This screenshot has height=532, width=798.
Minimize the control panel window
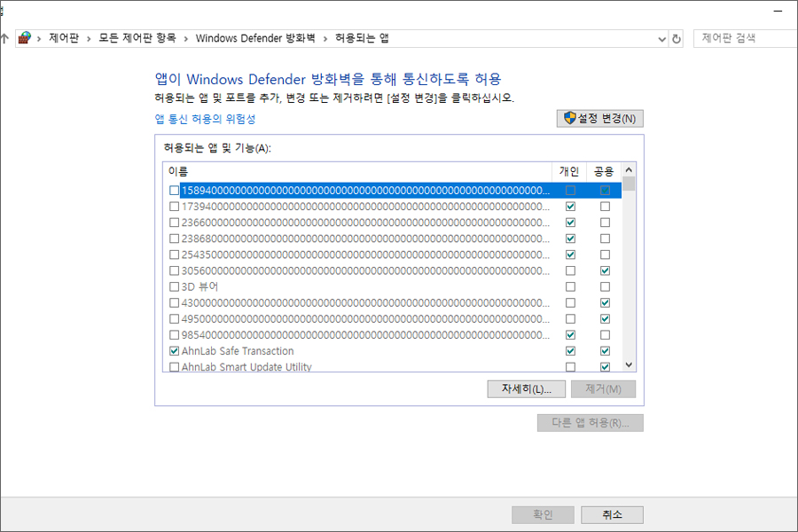tap(778, 11)
